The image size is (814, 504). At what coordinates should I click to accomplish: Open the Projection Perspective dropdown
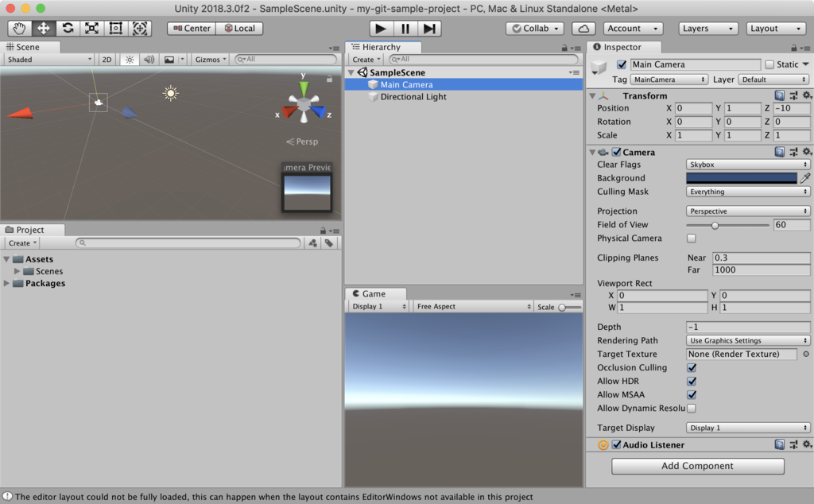pos(747,211)
